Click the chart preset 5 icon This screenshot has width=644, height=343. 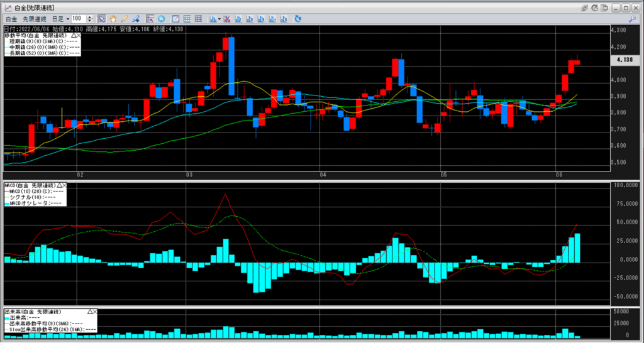(284, 19)
